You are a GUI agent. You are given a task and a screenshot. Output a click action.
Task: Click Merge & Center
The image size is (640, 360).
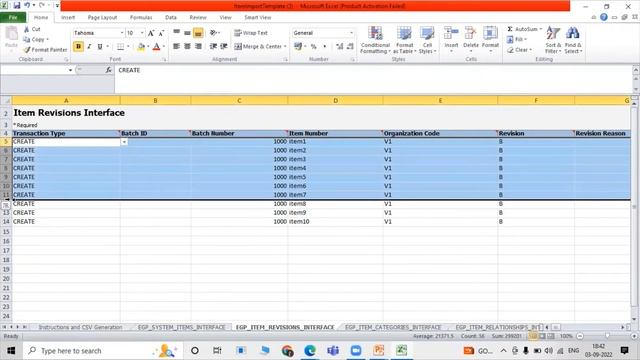pos(258,47)
